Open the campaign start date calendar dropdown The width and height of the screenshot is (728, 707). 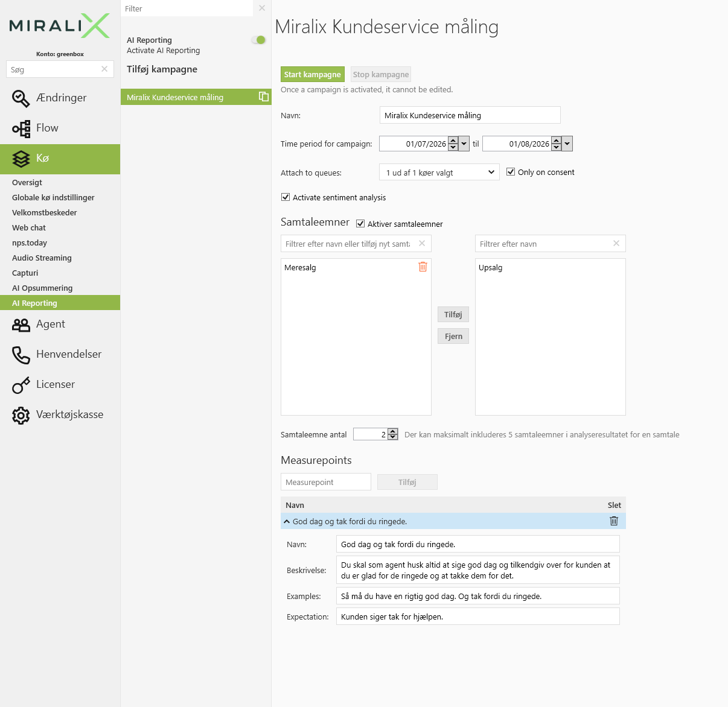[464, 144]
